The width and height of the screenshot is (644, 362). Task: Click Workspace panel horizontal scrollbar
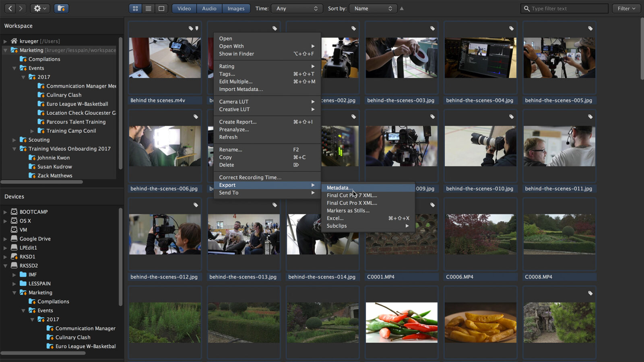coord(42,182)
